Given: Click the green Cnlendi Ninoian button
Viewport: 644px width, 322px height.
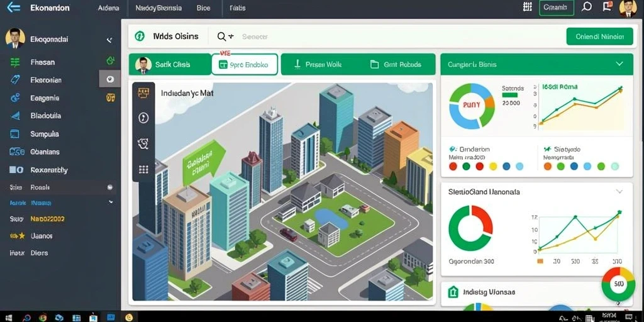Looking at the screenshot, I should pyautogui.click(x=599, y=36).
